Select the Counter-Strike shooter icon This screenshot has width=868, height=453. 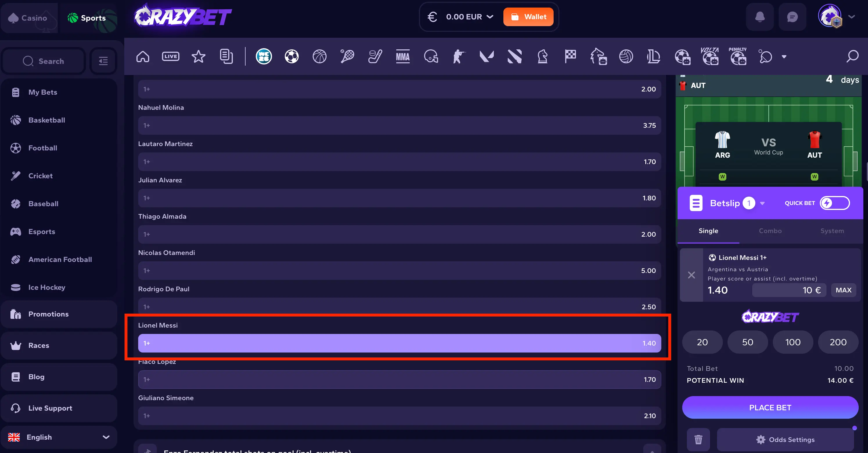click(459, 56)
